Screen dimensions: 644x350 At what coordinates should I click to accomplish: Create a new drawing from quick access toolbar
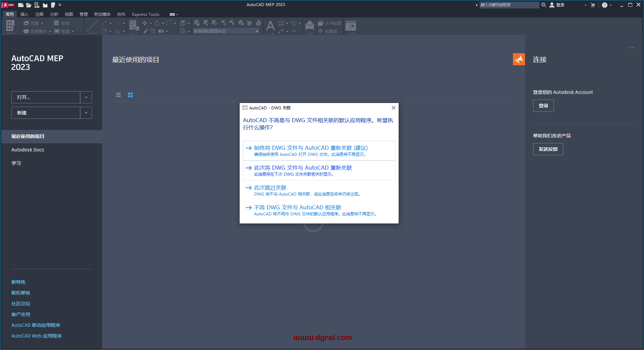[21, 5]
